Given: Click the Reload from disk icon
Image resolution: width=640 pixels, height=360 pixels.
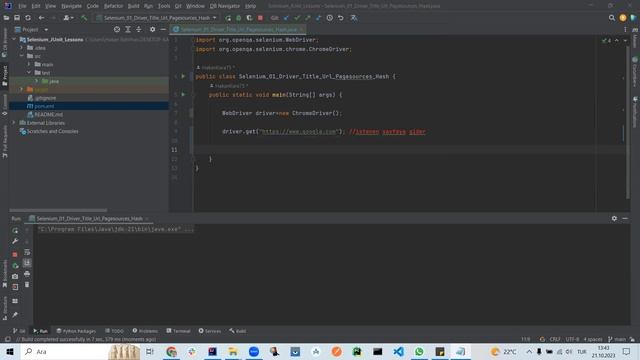Looking at the screenshot, I should tap(28, 18).
